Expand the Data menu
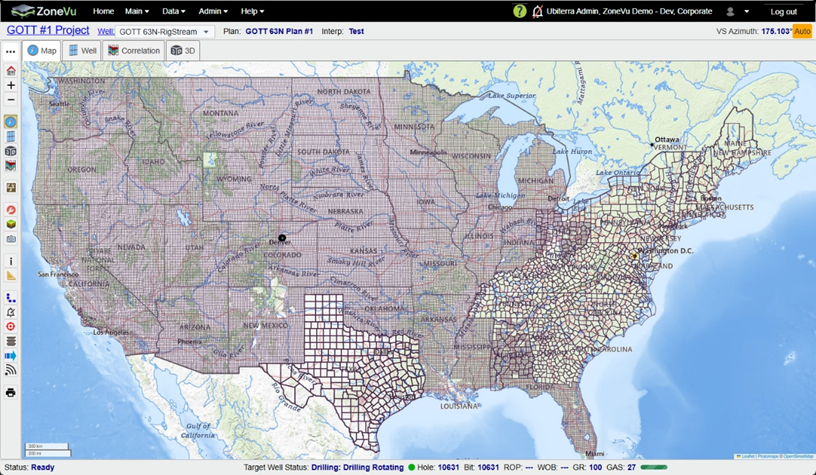Viewport: 816px width, 475px height. pyautogui.click(x=173, y=11)
